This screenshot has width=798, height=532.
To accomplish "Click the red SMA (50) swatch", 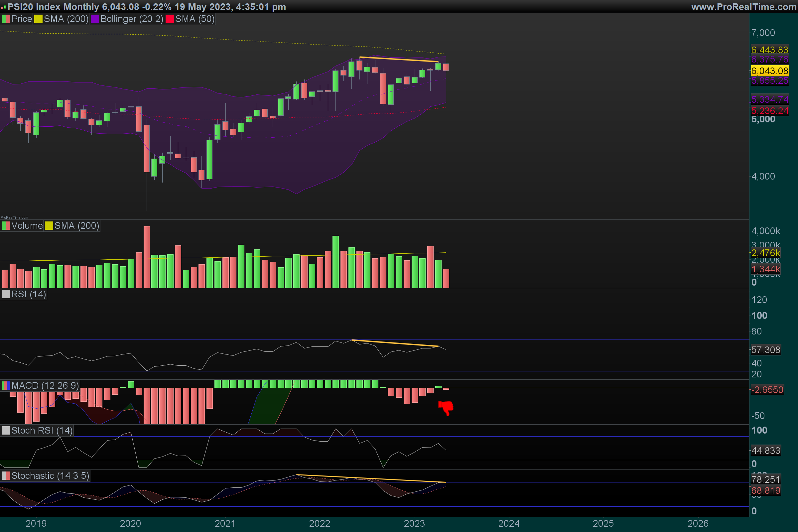I will pyautogui.click(x=170, y=19).
